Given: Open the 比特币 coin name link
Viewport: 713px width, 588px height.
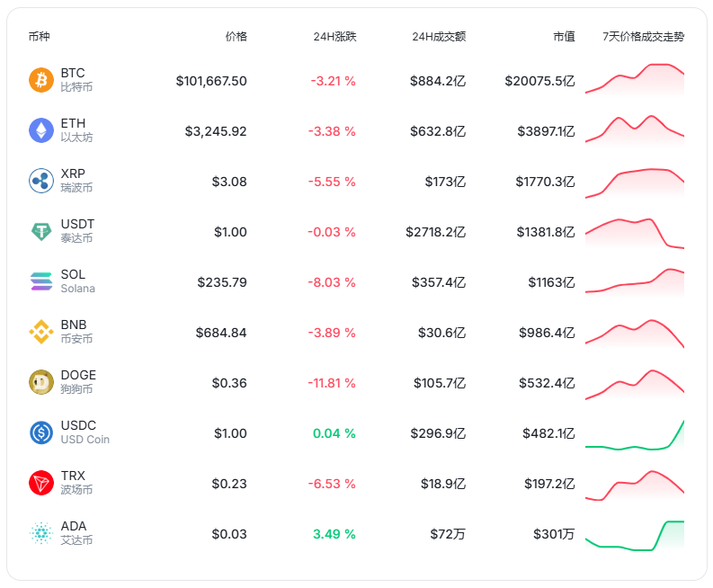Looking at the screenshot, I should 76,87.
